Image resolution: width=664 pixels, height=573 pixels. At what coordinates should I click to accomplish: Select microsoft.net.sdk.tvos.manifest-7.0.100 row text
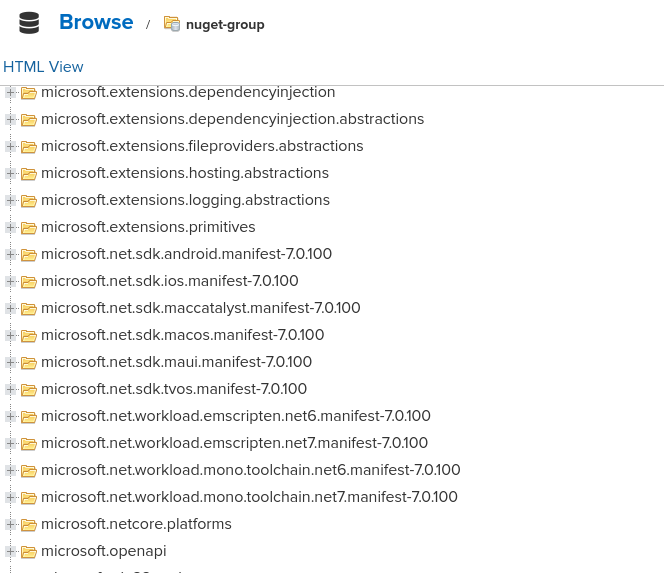click(174, 389)
